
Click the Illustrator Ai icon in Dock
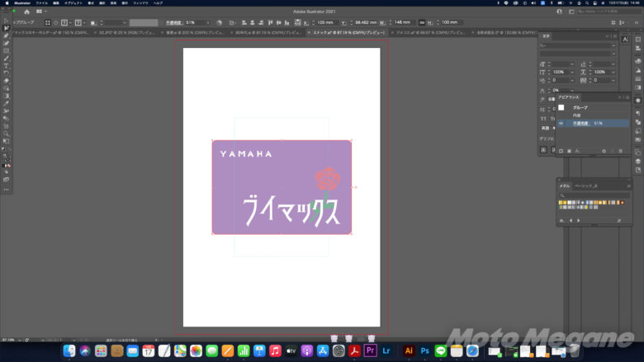pyautogui.click(x=409, y=350)
